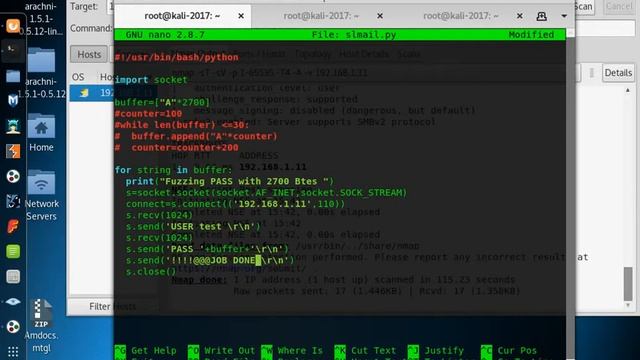Open the gray calculator-like dock icon
This screenshot has height=360, width=640.
tap(13, 277)
